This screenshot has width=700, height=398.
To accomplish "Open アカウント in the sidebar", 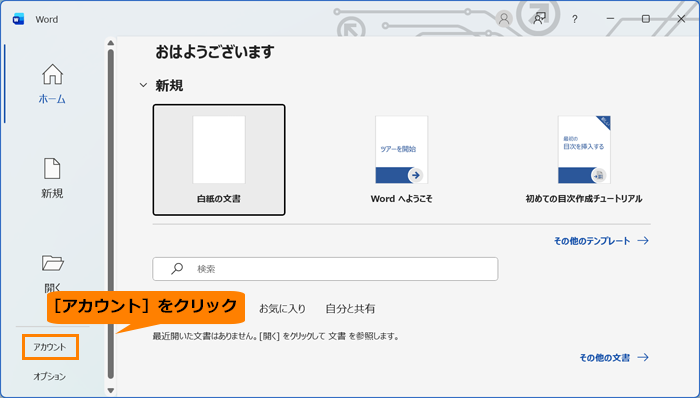I will (50, 347).
